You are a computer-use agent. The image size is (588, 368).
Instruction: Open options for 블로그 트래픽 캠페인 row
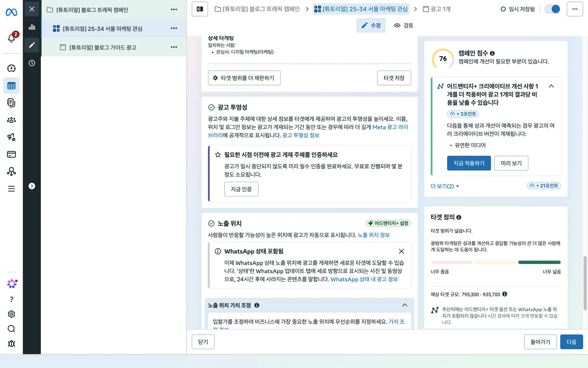[174, 10]
